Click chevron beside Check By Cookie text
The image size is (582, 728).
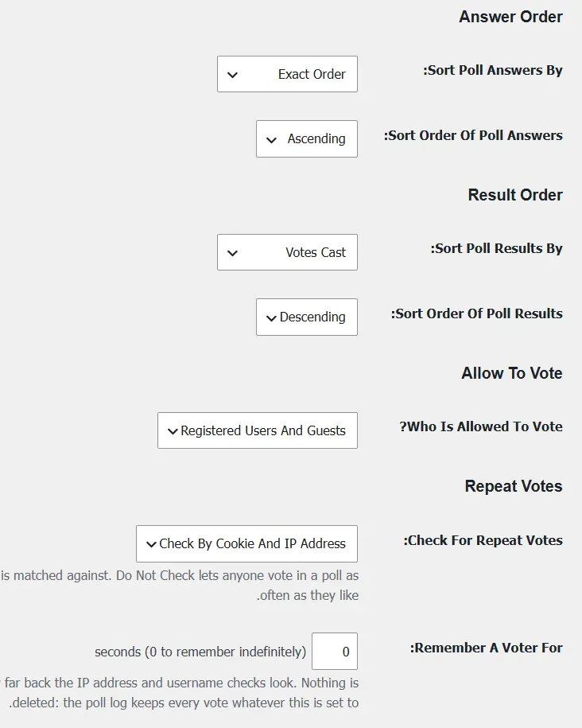tap(151, 544)
